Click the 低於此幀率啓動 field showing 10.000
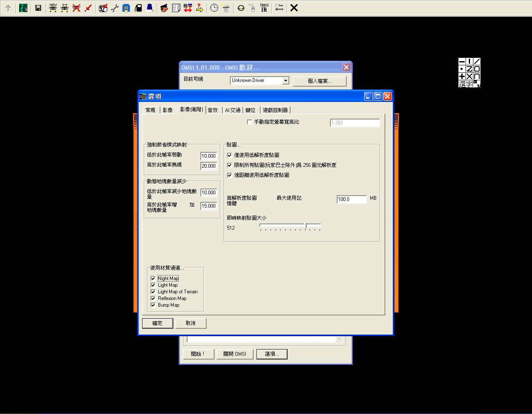 (209, 156)
